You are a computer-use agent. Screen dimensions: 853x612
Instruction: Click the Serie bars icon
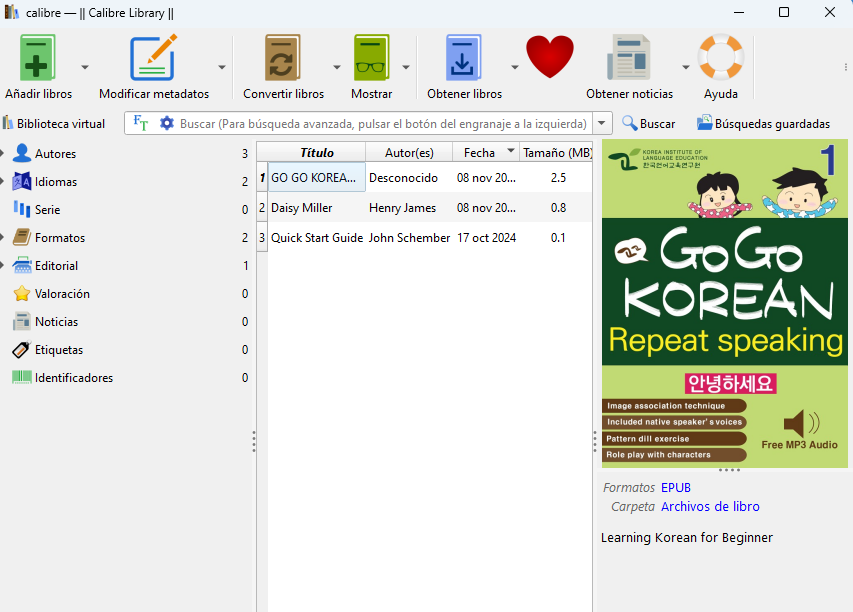click(x=22, y=209)
